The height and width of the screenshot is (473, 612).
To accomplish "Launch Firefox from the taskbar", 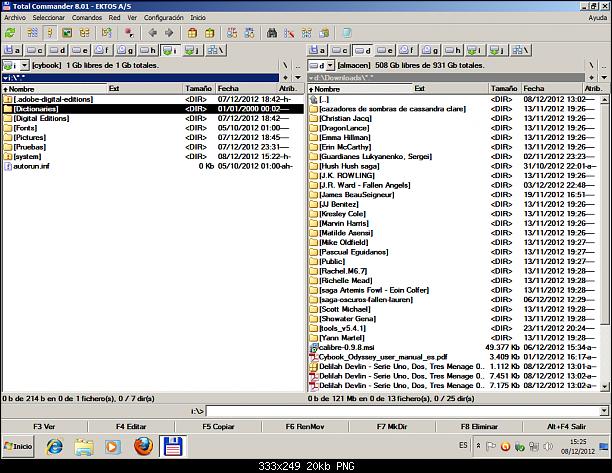I will [x=143, y=446].
